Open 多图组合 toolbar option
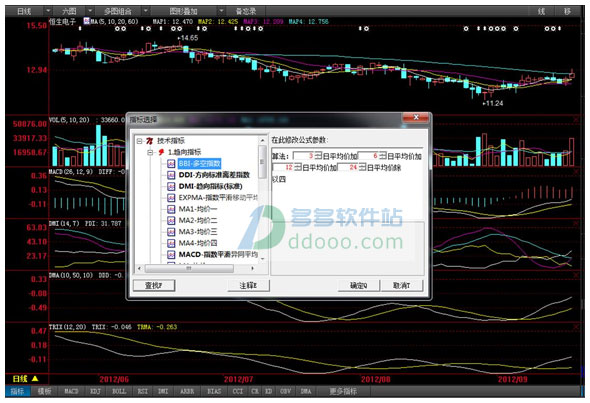Image resolution: width=590 pixels, height=403 pixels. tap(118, 11)
